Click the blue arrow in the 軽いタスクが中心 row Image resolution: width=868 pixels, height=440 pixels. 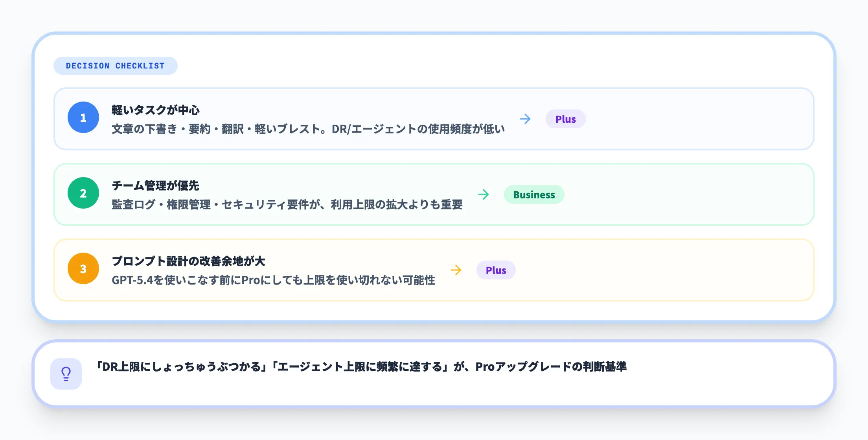point(525,119)
